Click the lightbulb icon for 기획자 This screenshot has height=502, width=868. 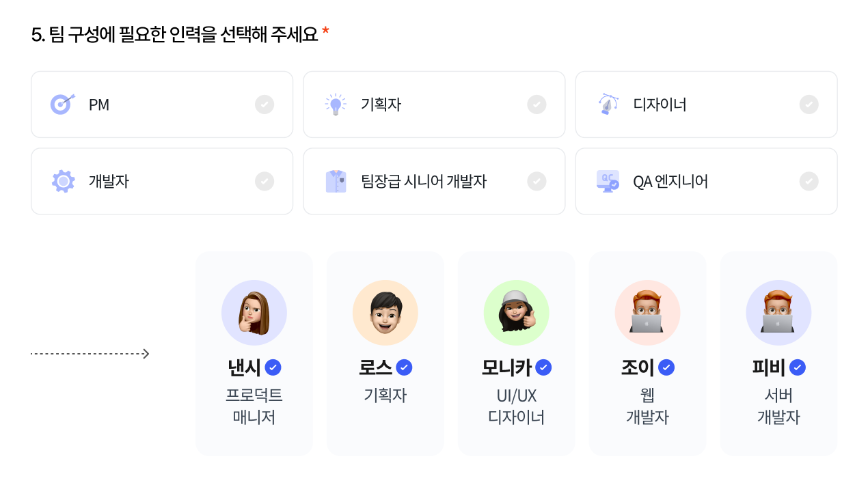click(x=335, y=104)
